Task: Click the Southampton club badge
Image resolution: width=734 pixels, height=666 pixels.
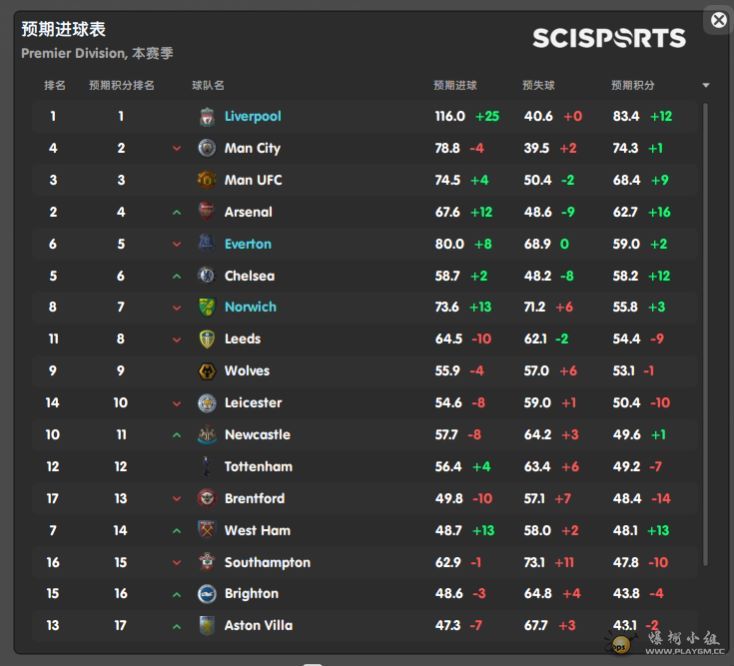Action: click(x=206, y=562)
